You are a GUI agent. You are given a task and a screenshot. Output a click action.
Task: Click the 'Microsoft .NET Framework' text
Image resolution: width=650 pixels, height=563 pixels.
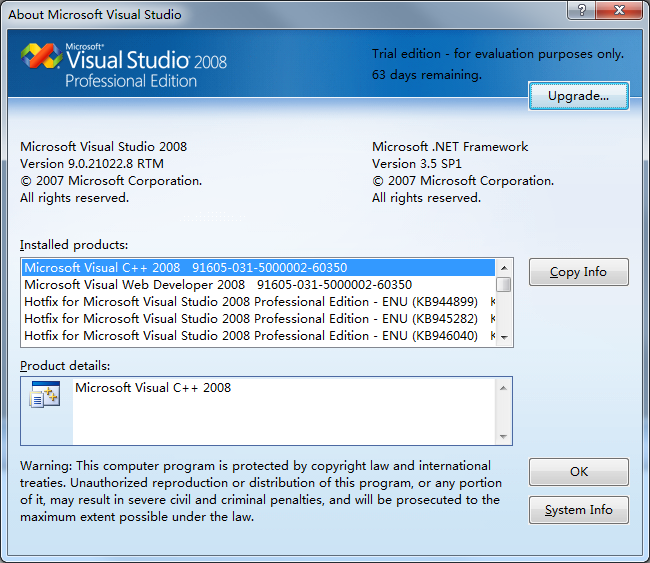click(x=450, y=147)
